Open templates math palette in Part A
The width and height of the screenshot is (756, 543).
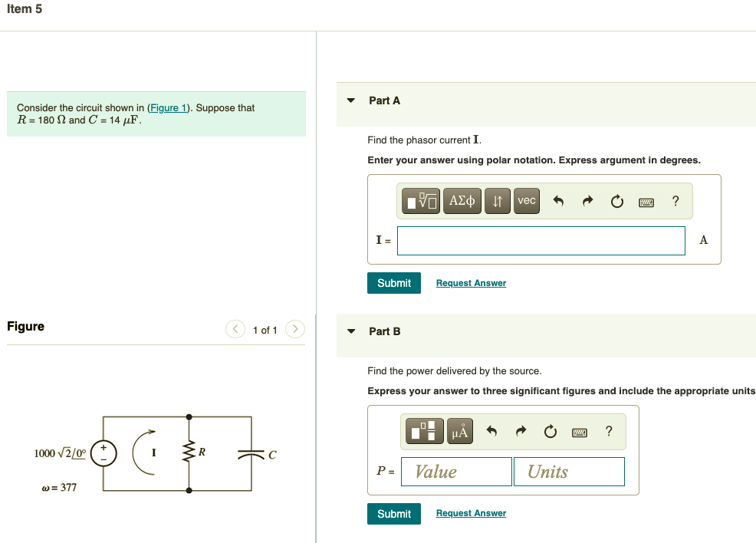(420, 201)
